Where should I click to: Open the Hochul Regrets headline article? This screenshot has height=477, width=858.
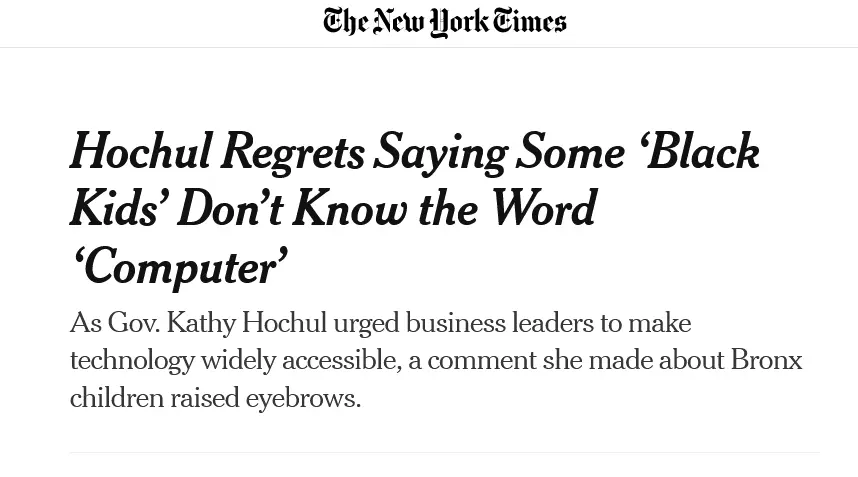tap(415, 209)
